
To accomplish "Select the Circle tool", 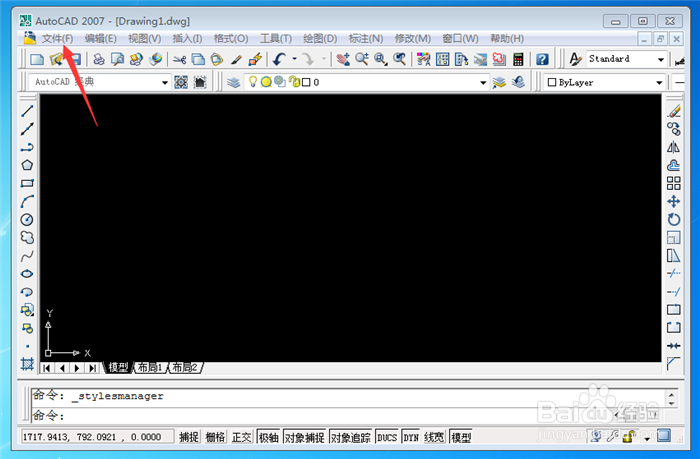I will [x=27, y=220].
